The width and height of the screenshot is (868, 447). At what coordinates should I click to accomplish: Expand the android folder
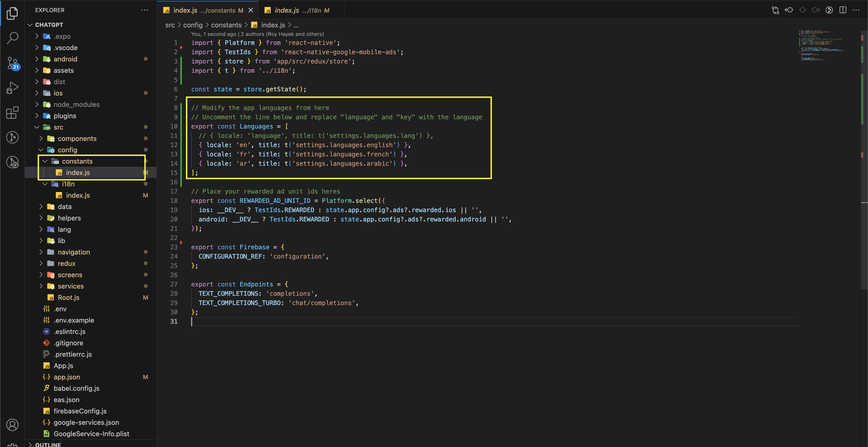[91, 59]
